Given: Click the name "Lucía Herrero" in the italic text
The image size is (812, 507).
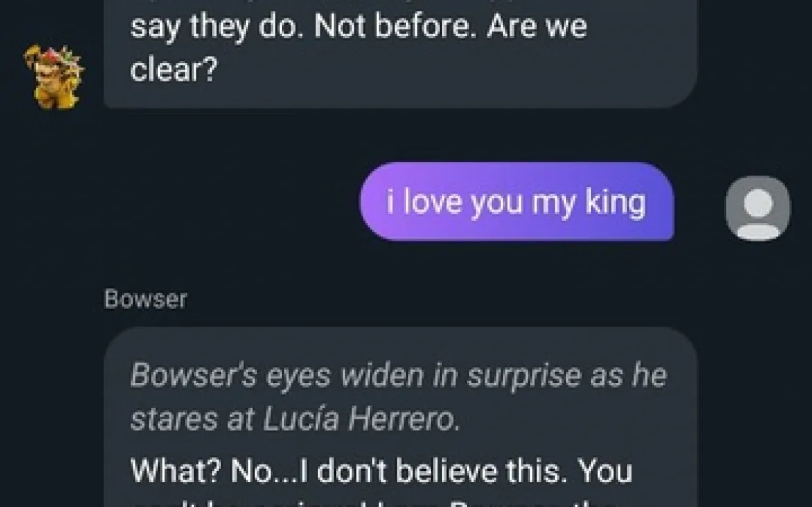Looking at the screenshot, I should pyautogui.click(x=361, y=418).
